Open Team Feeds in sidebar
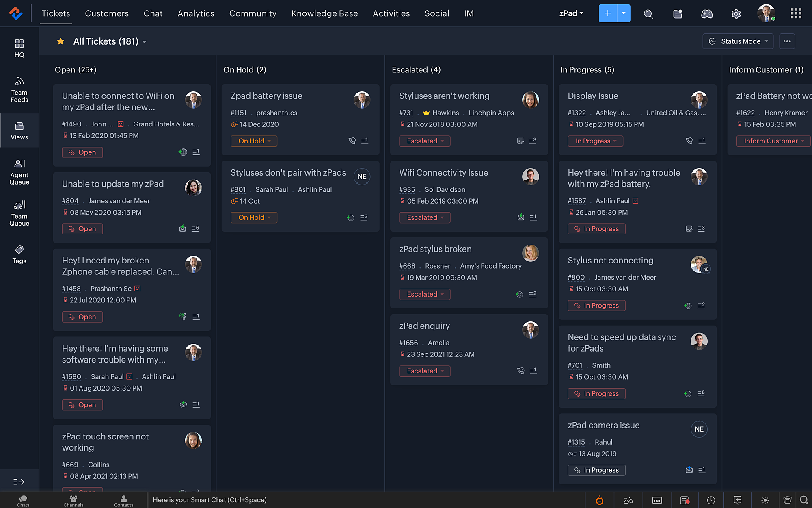Image resolution: width=812 pixels, height=508 pixels. (19, 89)
